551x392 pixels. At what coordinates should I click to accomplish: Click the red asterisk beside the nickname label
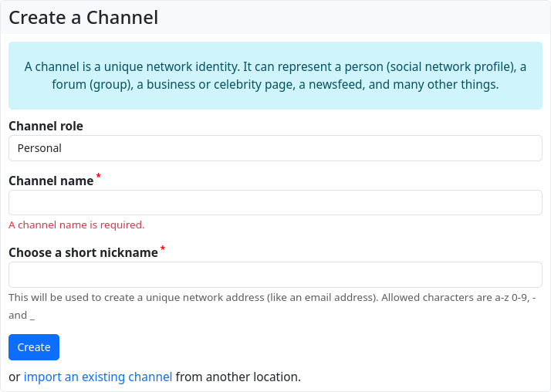click(163, 250)
